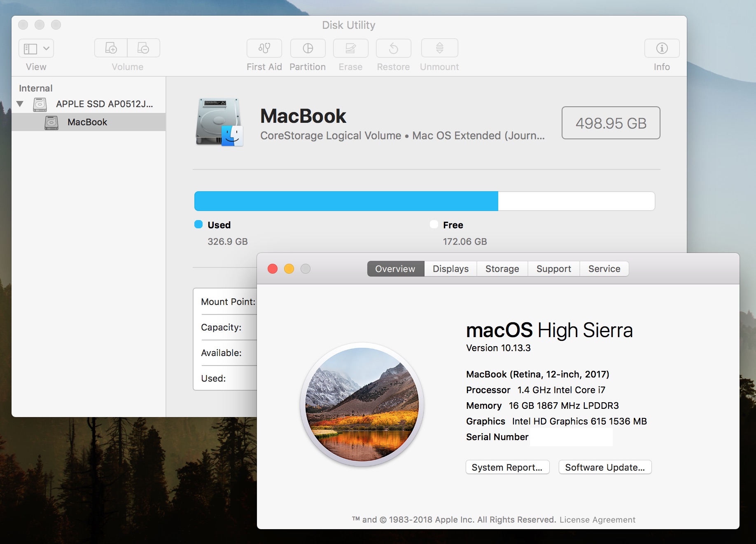756x544 pixels.
Task: Click the MacBook (Retina, 12-inch, 2017) model text
Action: click(537, 374)
